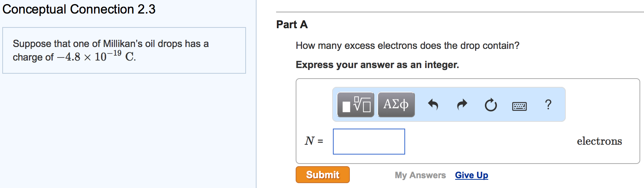Screen dimensions: 644x188
Task: Click the Conceptual Connection 2.3 title
Action: (79, 9)
